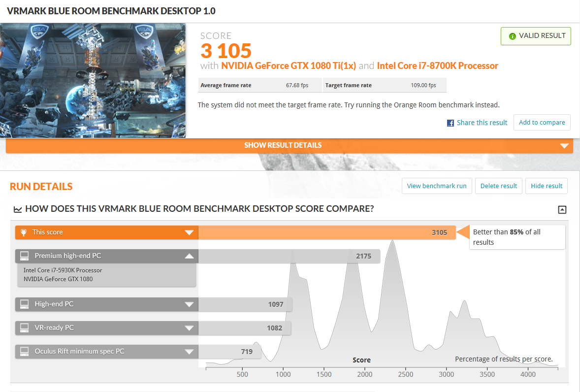Click the Percentage of results per score caption
The height and width of the screenshot is (392, 580).
[504, 359]
